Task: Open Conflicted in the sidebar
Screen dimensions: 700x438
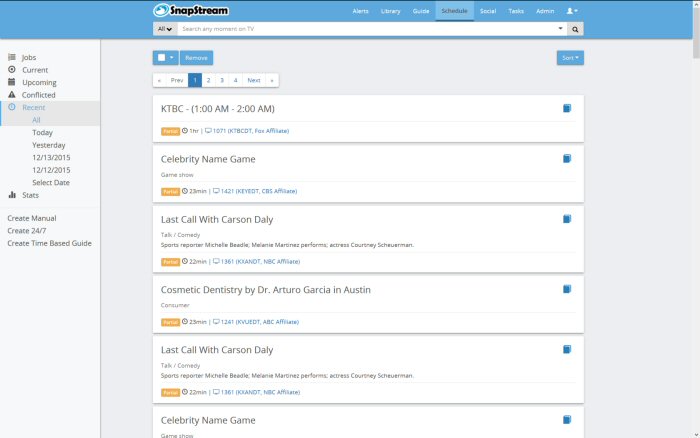Action: tap(38, 95)
